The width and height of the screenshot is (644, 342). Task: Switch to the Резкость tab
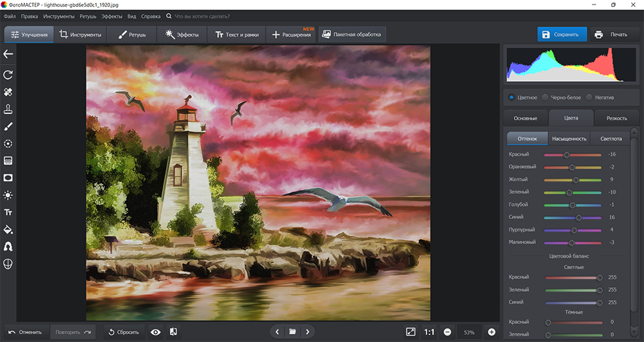coord(617,119)
